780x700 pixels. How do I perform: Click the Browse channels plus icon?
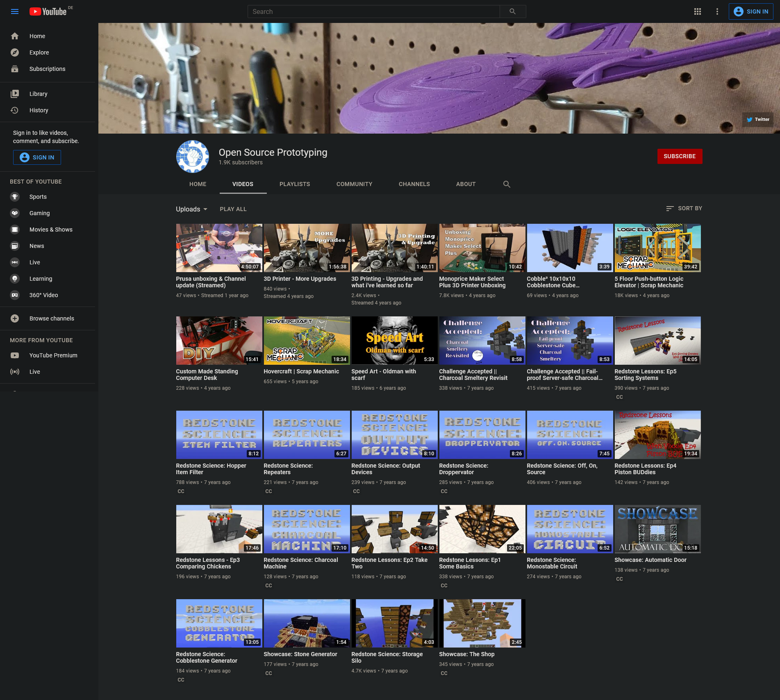(15, 318)
